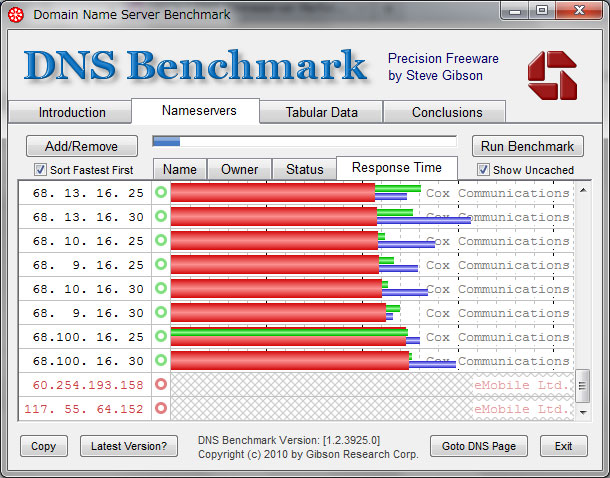The image size is (610, 478).
Task: Open Goto DNS Page button
Action: [479, 446]
